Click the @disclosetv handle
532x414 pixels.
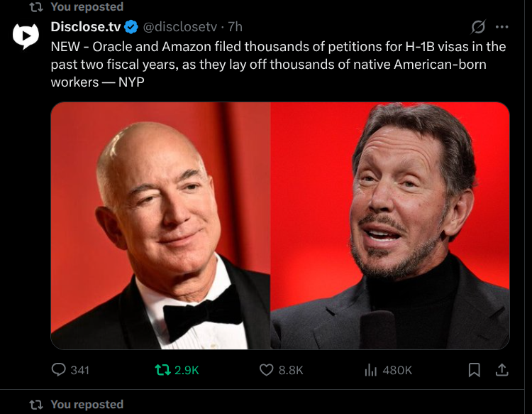pyautogui.click(x=180, y=27)
